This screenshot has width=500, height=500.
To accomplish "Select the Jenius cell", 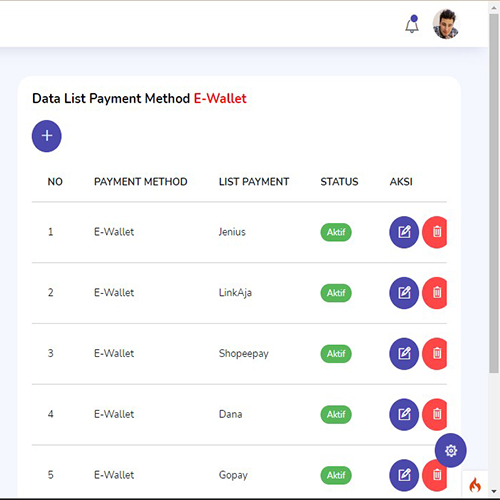I will click(x=232, y=232).
